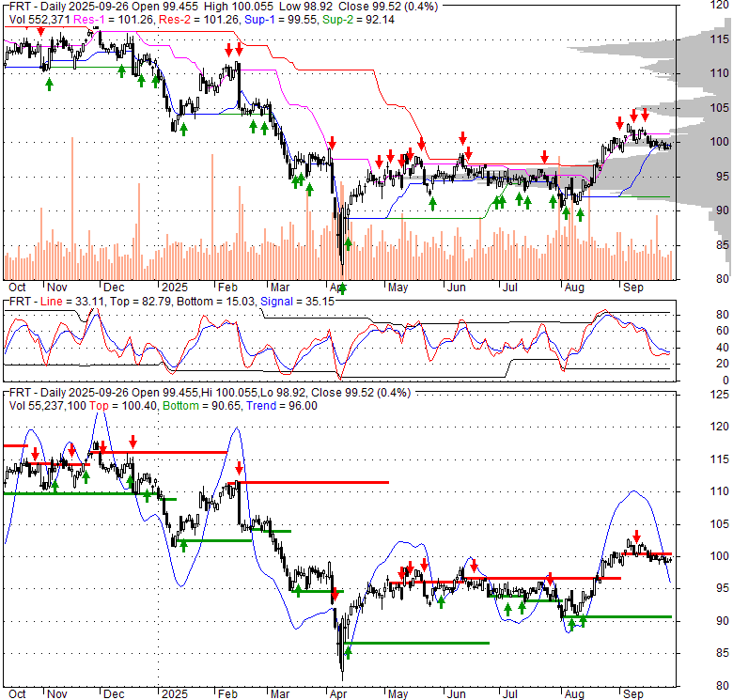Select the Top = 82.79 oscillator label
The image size is (733, 700).
[x=140, y=302]
